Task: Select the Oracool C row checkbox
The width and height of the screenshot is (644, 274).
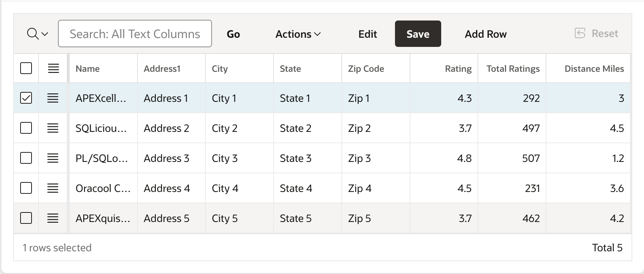Action: [26, 188]
